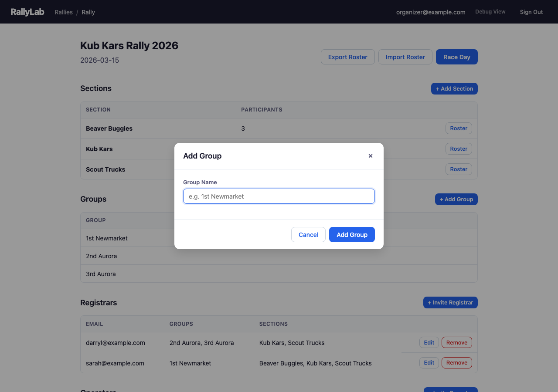Edit darryl@example.com's registrar settings
The height and width of the screenshot is (392, 558).
[x=429, y=342]
